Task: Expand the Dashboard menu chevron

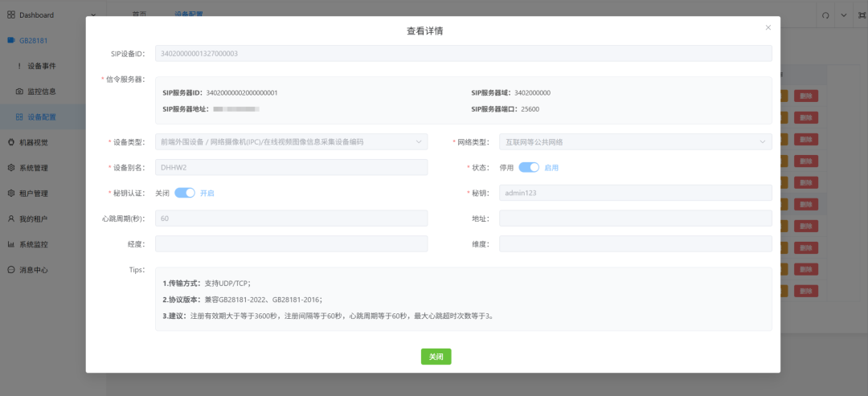Action: pyautogui.click(x=93, y=14)
